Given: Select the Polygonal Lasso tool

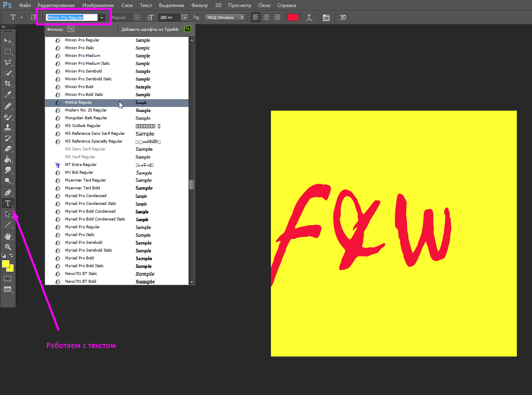Looking at the screenshot, I should point(8,62).
